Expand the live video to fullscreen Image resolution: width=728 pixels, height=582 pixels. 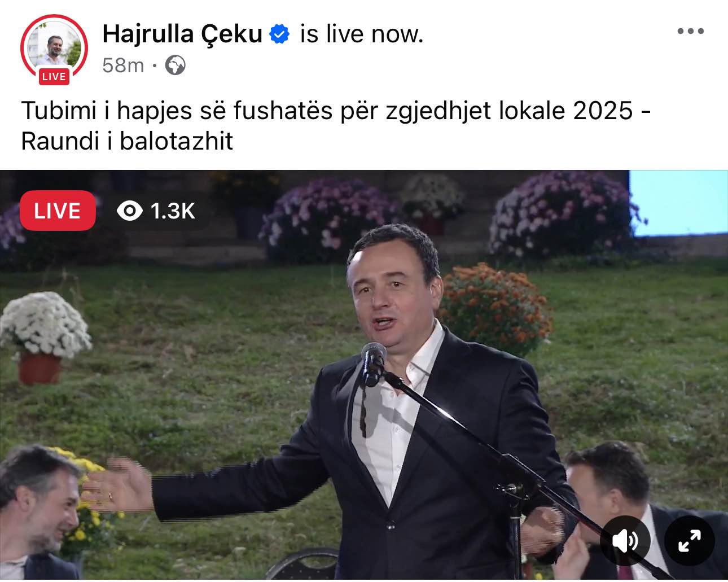690,541
